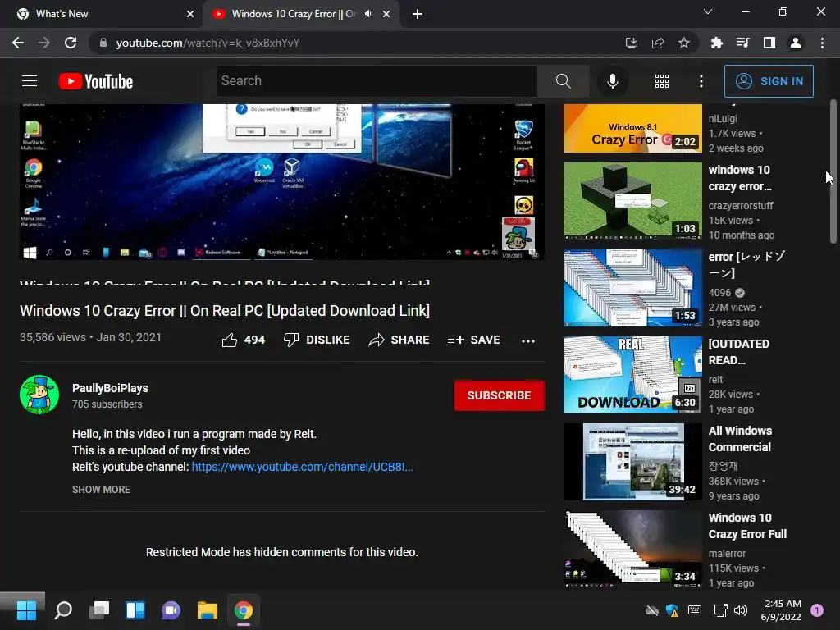Save video to a playlist
840x630 pixels.
pos(473,340)
